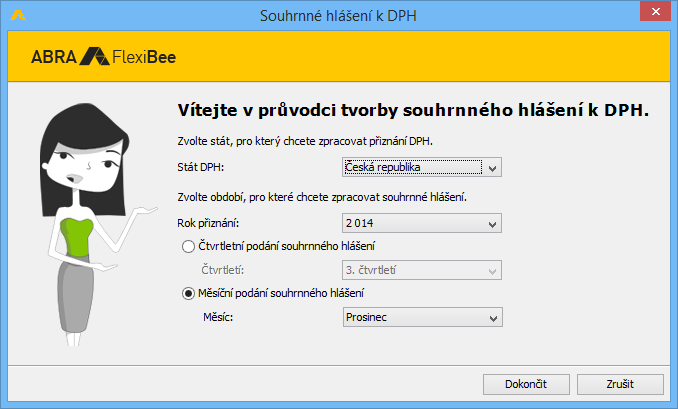This screenshot has height=409, width=678.
Task: Click the arrow of disabled Čtvrtletí dropdown
Action: point(492,271)
